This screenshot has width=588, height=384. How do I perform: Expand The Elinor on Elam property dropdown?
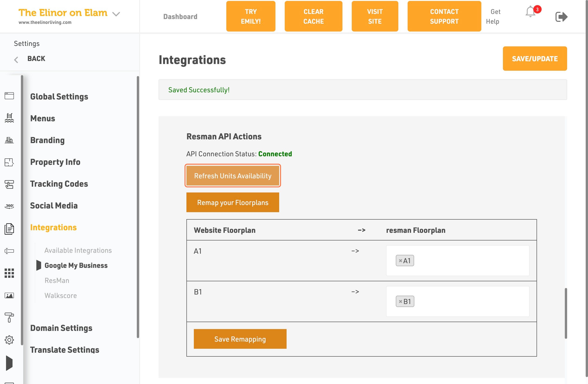[116, 14]
